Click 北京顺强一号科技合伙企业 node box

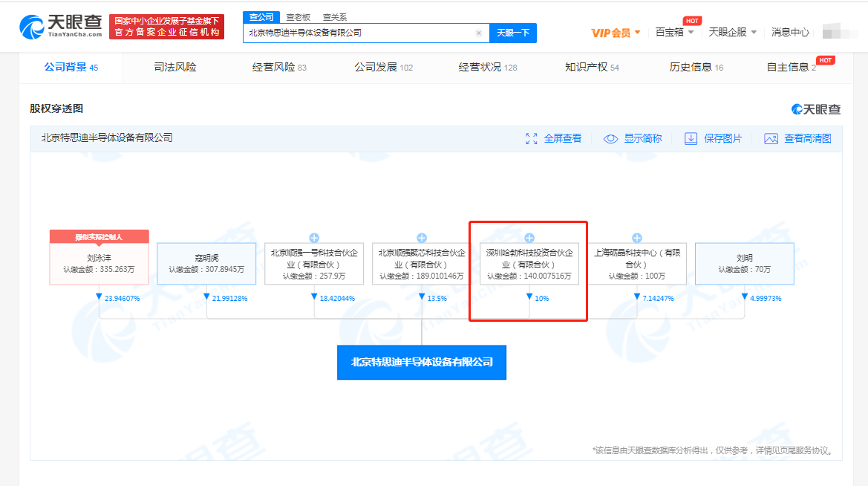pyautogui.click(x=314, y=264)
